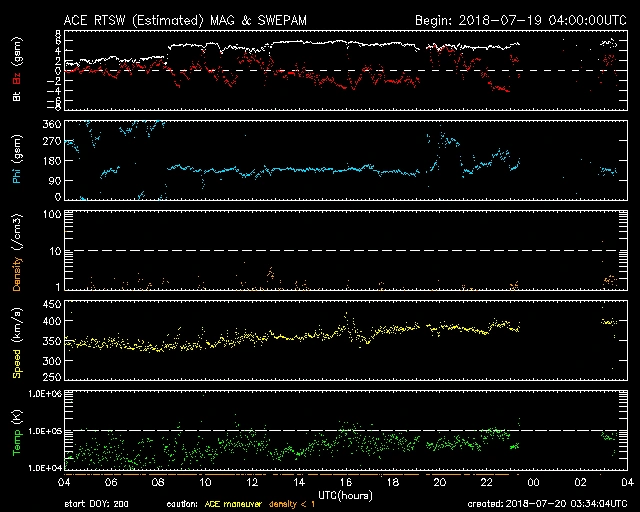Click the '14' hour tick label

(299, 483)
